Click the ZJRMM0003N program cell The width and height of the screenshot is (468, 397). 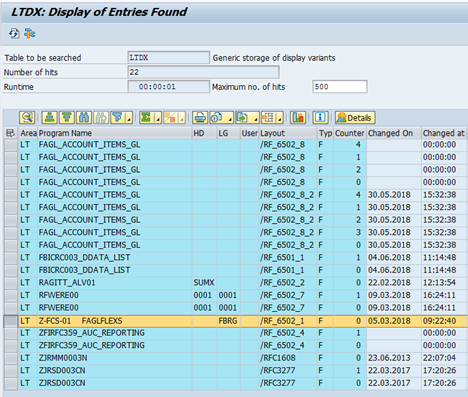(x=115, y=358)
